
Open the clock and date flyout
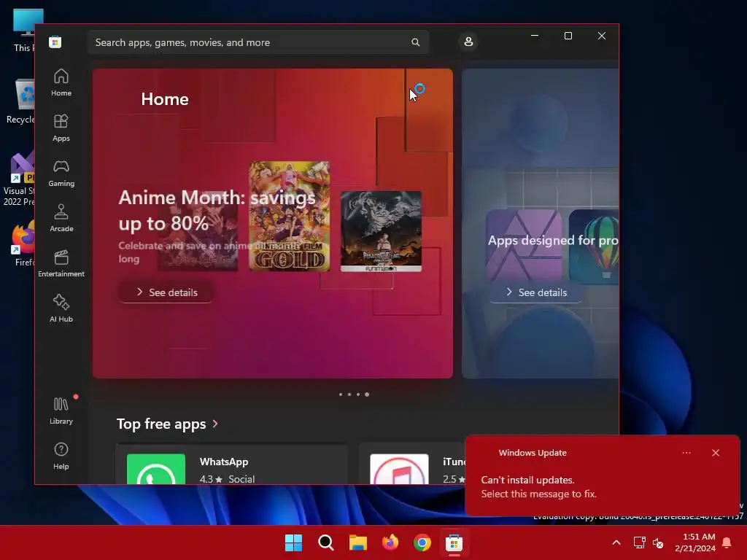(x=695, y=542)
